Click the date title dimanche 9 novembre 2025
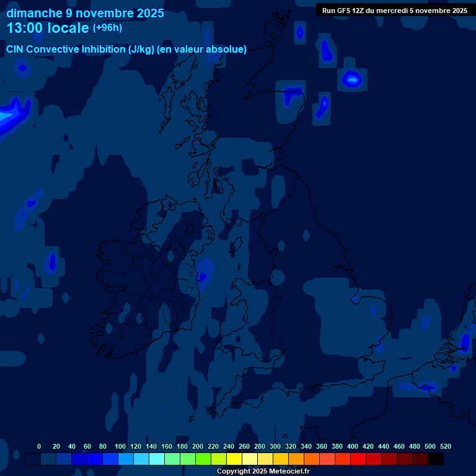Screen dimensions: 476x476 (x=85, y=13)
